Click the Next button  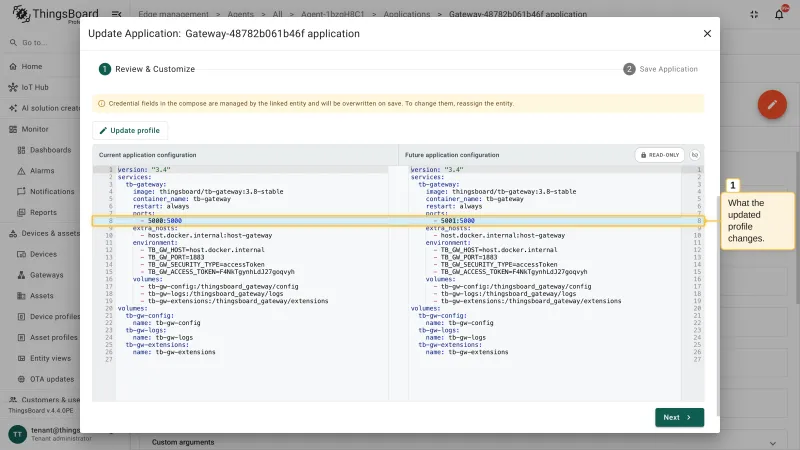click(679, 417)
